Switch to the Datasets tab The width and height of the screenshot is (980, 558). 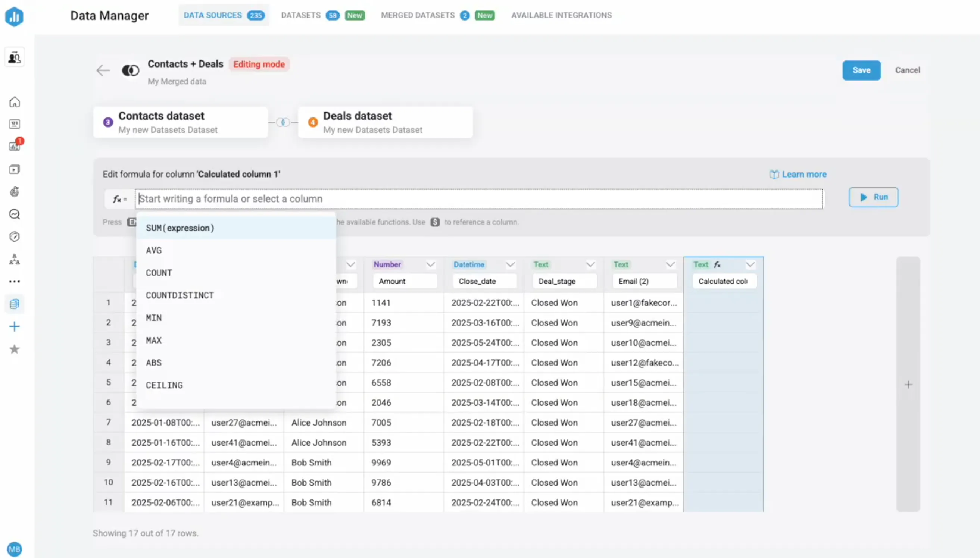(300, 15)
